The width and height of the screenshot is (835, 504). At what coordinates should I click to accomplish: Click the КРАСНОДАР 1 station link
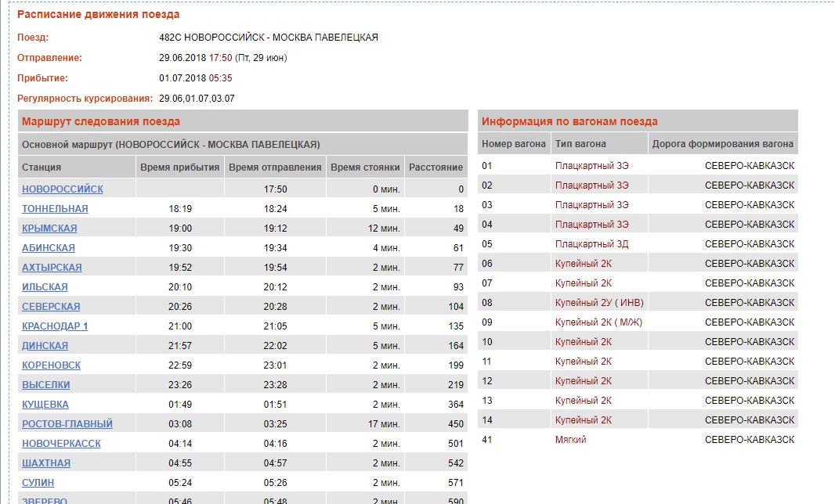[x=55, y=326]
